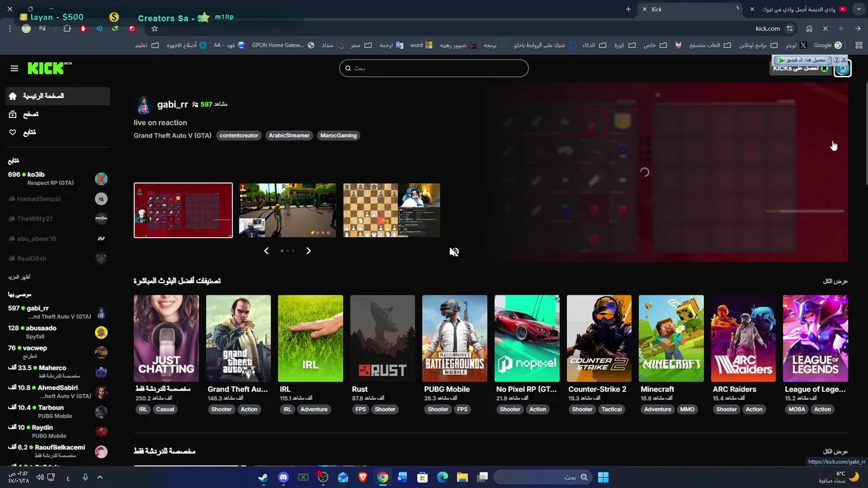The image size is (868, 488).
Task: Click view all for chat-only section
Action: pyautogui.click(x=835, y=451)
